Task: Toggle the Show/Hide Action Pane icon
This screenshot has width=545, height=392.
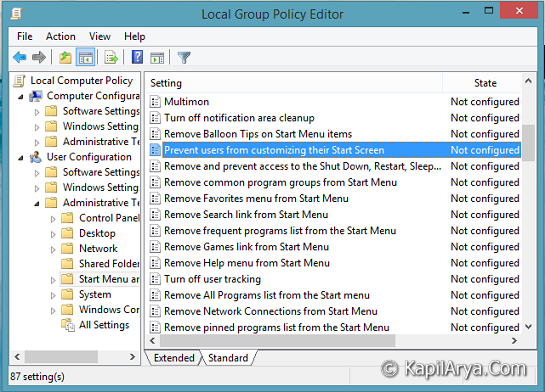Action: point(157,58)
